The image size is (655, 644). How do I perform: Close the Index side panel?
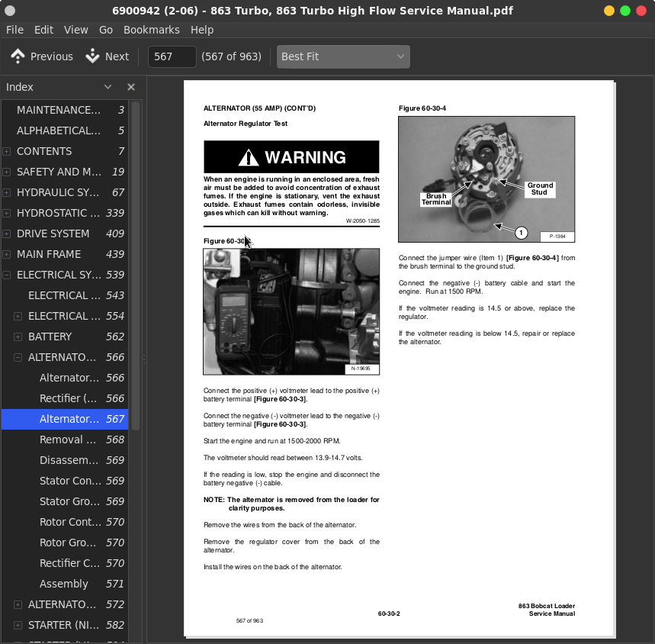(x=130, y=87)
